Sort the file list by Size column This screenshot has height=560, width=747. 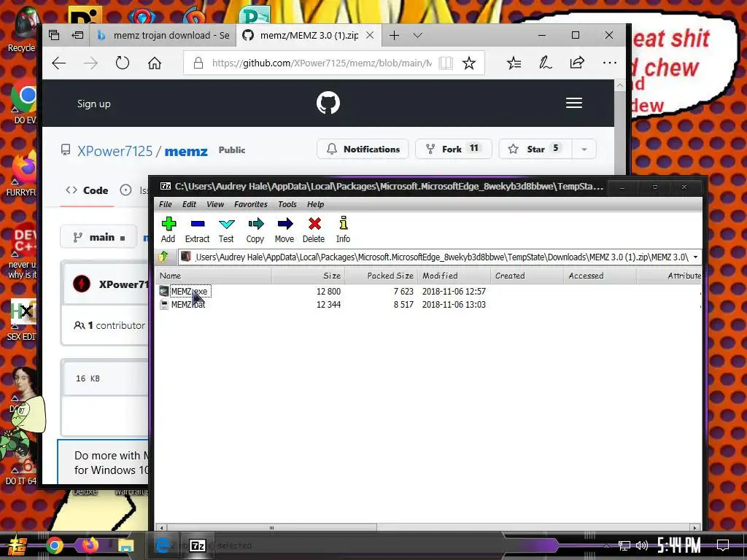point(309,276)
